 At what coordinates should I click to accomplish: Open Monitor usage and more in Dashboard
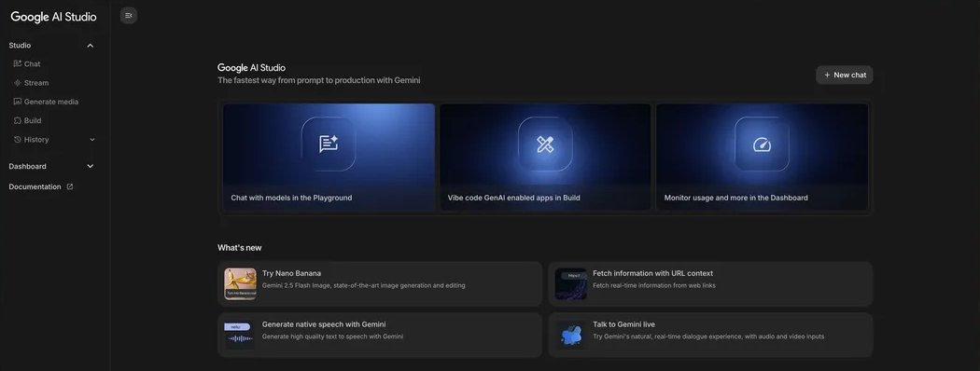tap(762, 158)
